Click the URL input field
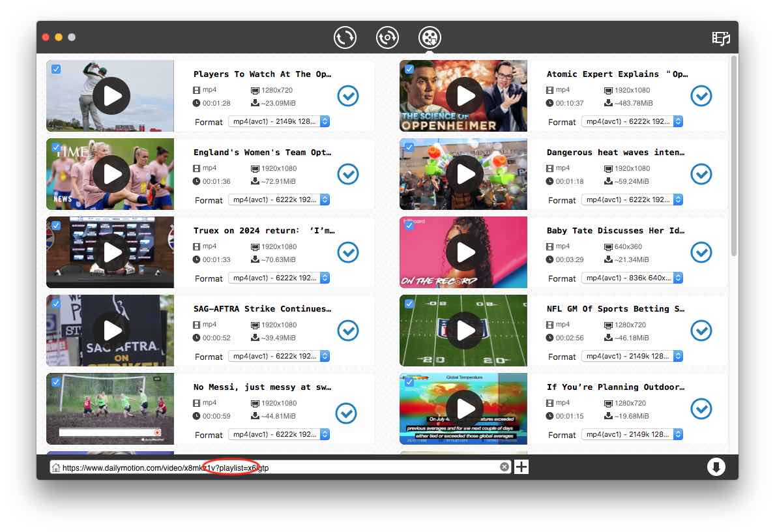This screenshot has height=532, width=775. click(x=280, y=467)
